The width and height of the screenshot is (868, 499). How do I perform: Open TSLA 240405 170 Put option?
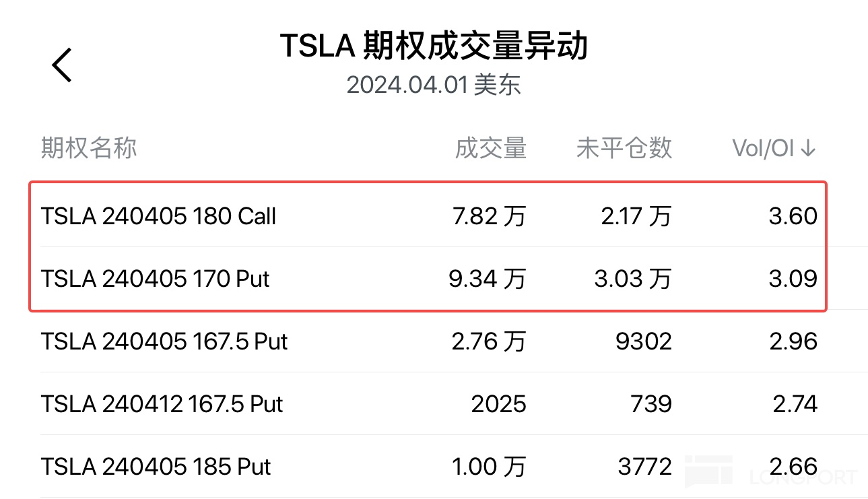156,279
